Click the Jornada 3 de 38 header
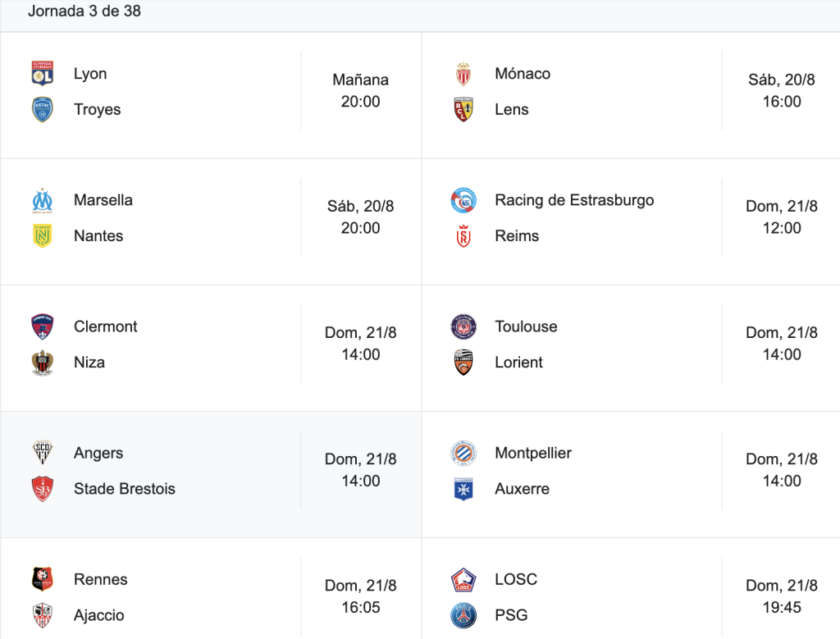The height and width of the screenshot is (639, 840). click(x=84, y=11)
